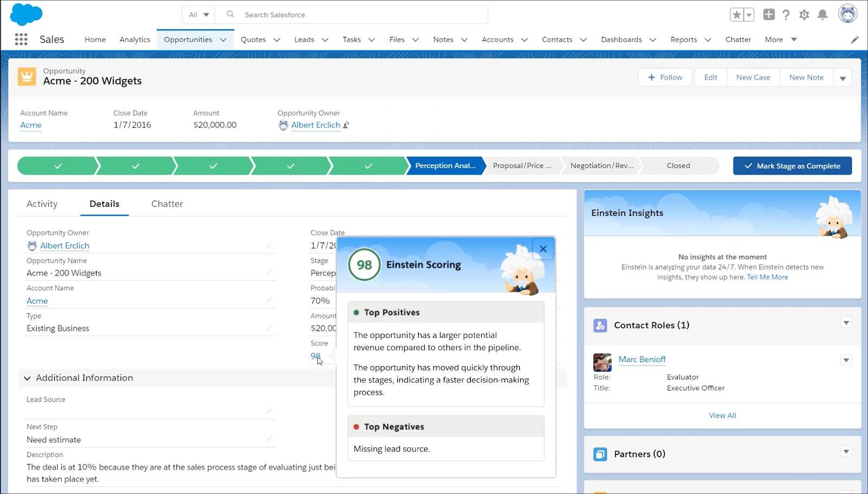Open the Dashboards nav tab
Viewport: 868px width, 494px height.
621,40
